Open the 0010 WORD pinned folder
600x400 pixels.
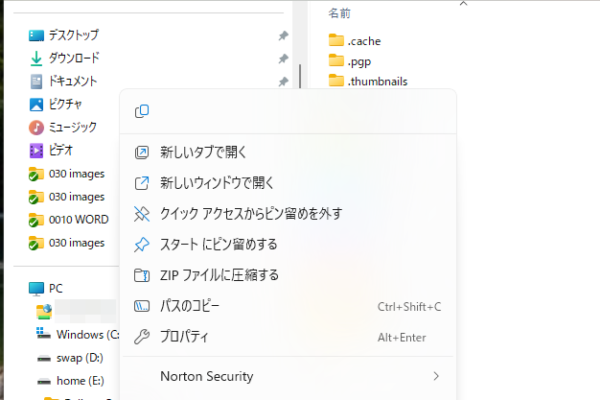coord(76,219)
